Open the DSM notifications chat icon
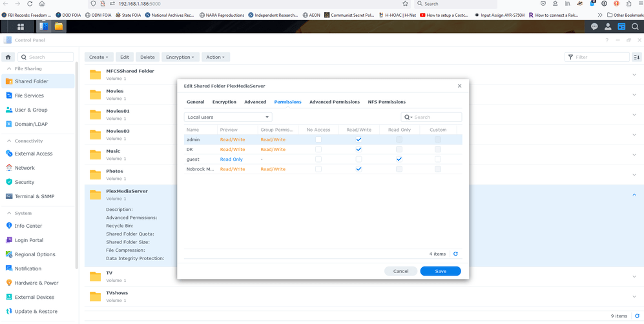Viewport: 644px width, 324px height. pyautogui.click(x=594, y=26)
